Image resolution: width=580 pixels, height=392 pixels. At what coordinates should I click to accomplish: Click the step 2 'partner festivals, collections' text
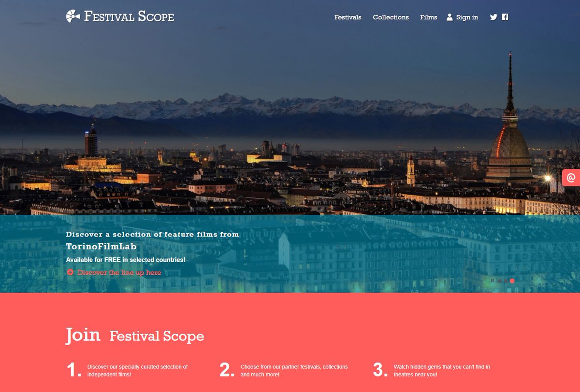[x=294, y=370]
